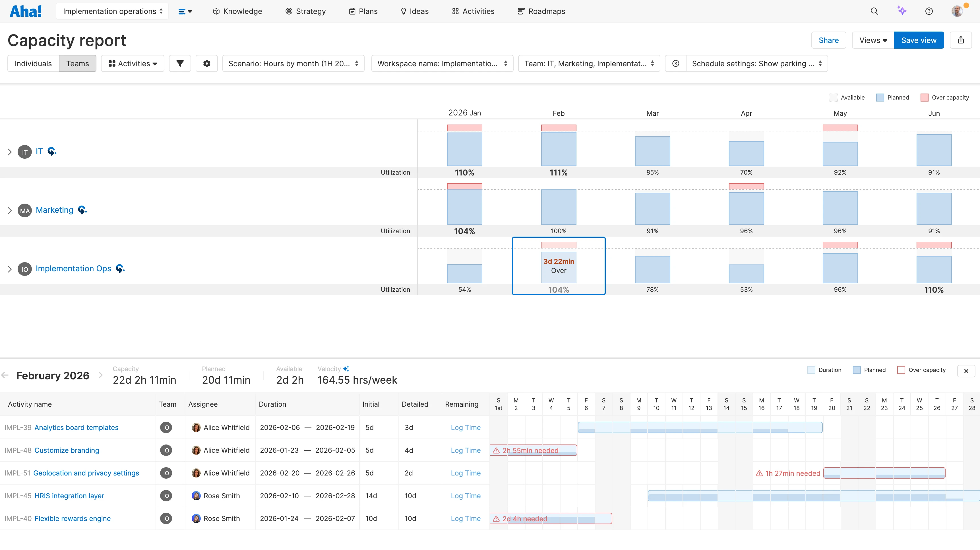Viewport: 980px width, 550px height.
Task: Open the help question mark icon
Action: point(929,11)
